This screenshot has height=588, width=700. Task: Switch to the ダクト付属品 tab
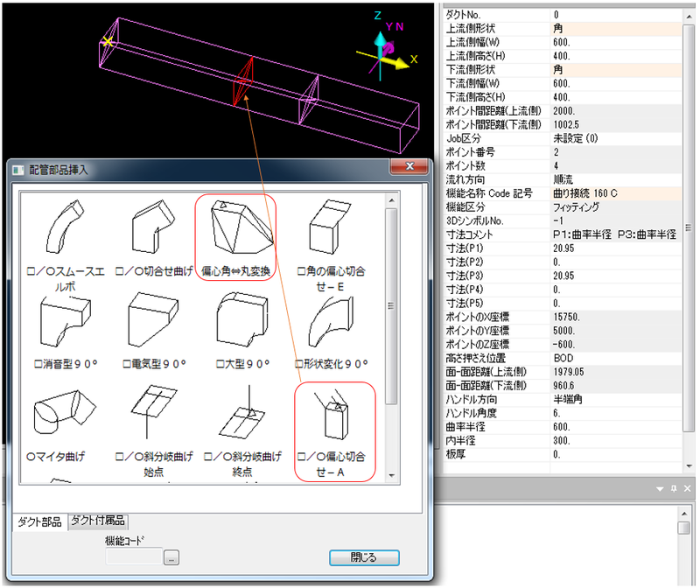coord(98,521)
